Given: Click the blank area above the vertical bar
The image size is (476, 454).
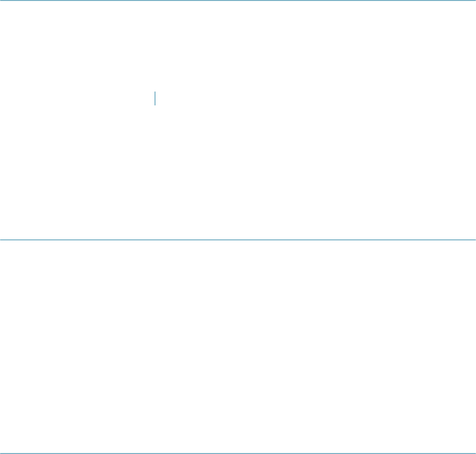Looking at the screenshot, I should 155,45.
